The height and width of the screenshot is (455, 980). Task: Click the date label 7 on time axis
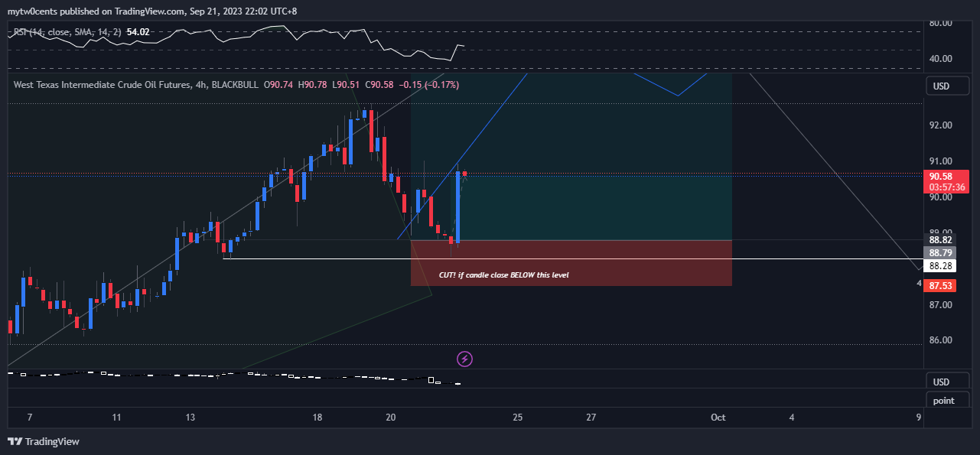tap(30, 418)
